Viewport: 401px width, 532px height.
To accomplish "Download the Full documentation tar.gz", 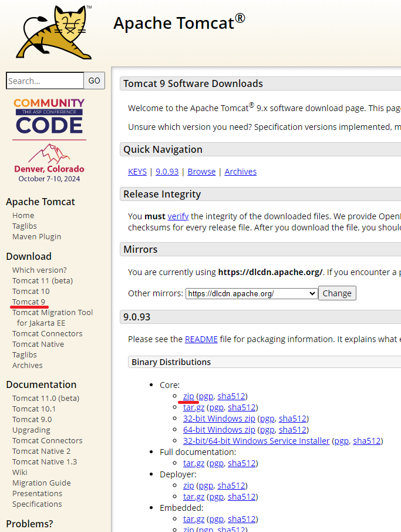I will [194, 463].
